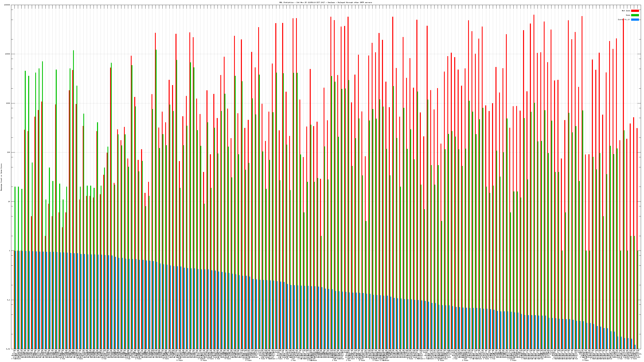Click the vertical 'Message Count or Spam Score' label
The height and width of the screenshot is (362, 644).
(1, 177)
